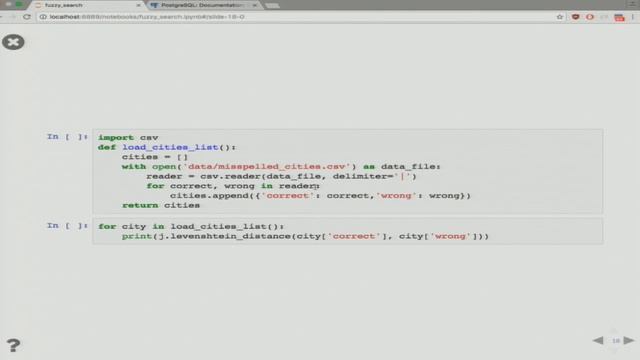Close the PostgreSQL Documentation tab
The width and height of the screenshot is (640, 360).
[x=255, y=5]
